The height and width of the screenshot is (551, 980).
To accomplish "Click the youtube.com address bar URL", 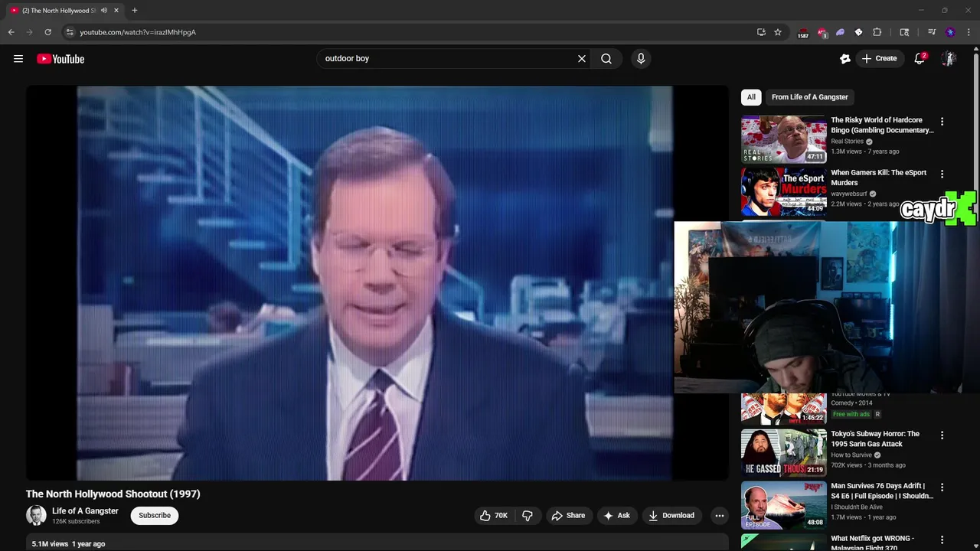I will click(x=138, y=32).
